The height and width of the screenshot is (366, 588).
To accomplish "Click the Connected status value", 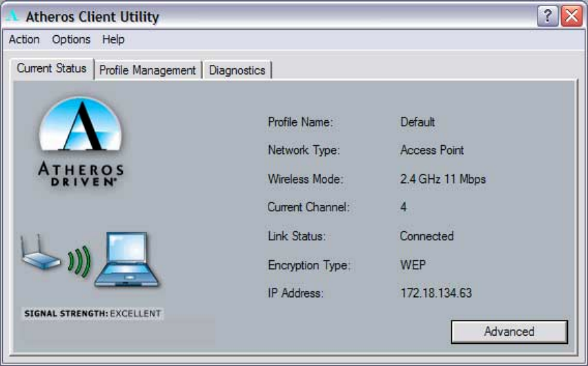I will coord(427,236).
